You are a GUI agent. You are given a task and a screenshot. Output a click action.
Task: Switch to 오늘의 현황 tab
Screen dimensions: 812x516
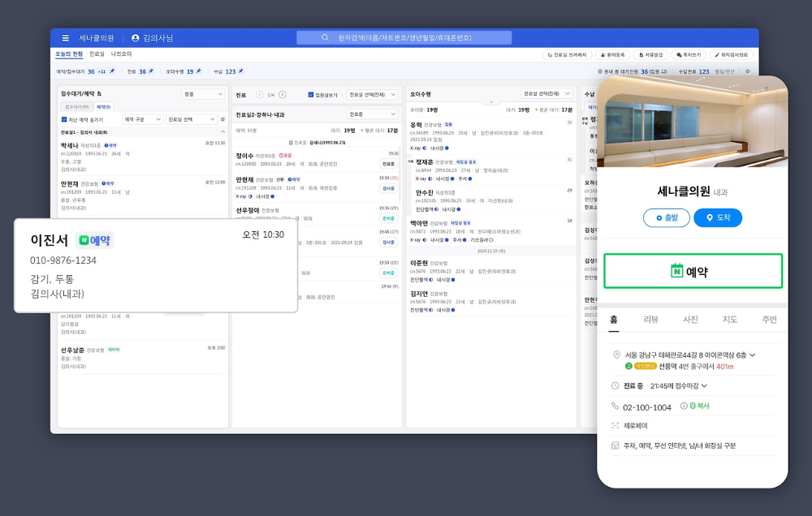pos(69,54)
